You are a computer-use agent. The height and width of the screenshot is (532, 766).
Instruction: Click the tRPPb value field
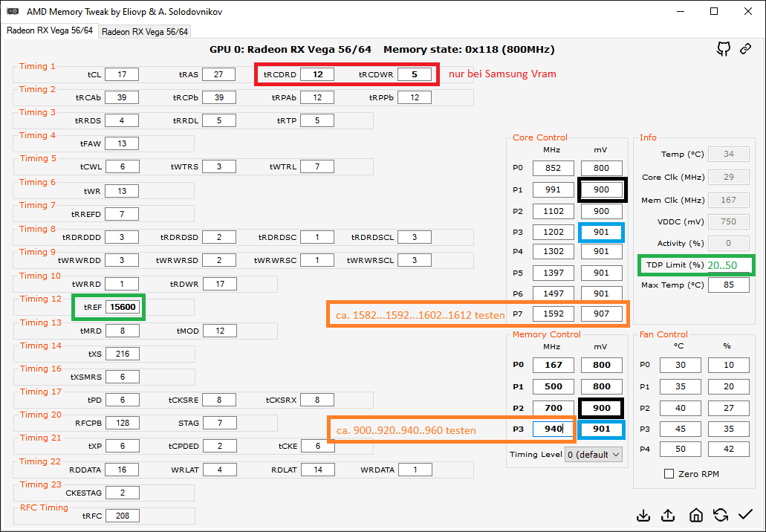pos(415,97)
